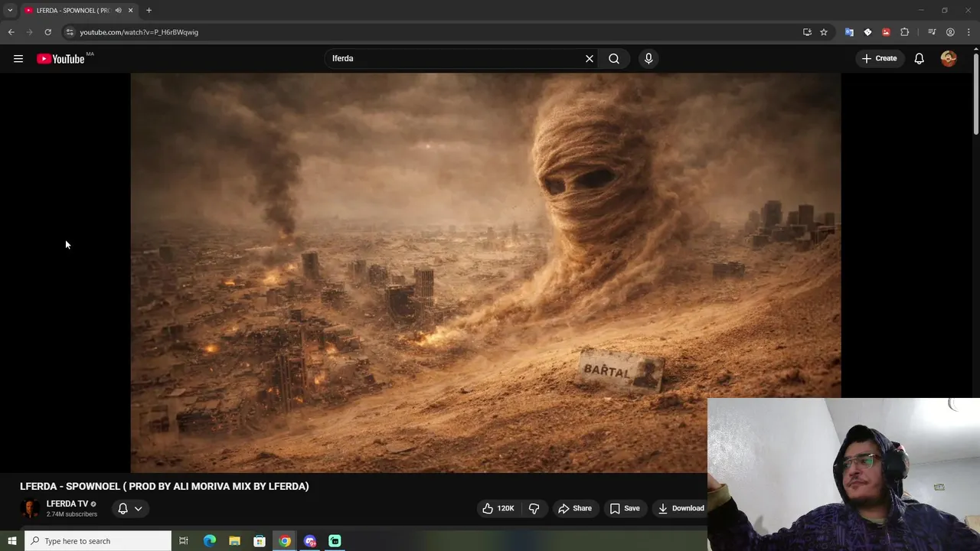Open media controls in Chrome toolbar
This screenshot has width=980, height=551.
932,32
